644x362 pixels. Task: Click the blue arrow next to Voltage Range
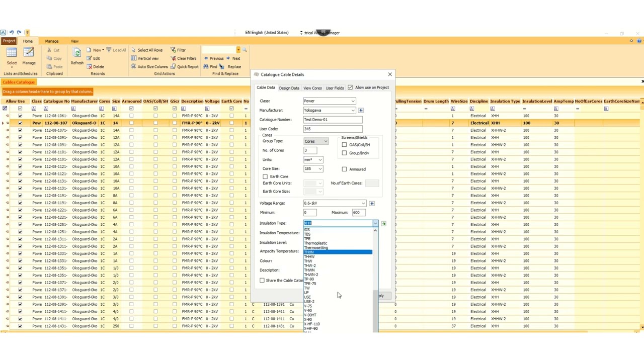[x=372, y=203]
